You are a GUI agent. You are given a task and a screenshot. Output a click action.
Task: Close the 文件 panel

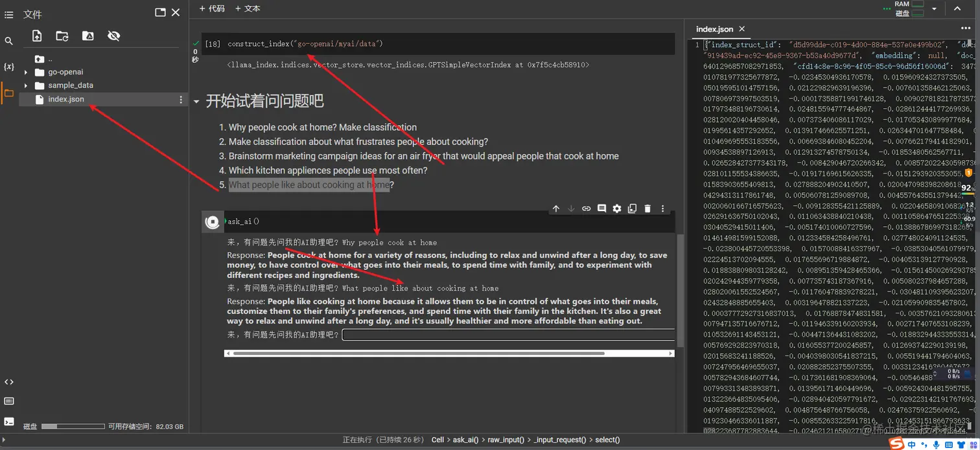[x=176, y=12]
